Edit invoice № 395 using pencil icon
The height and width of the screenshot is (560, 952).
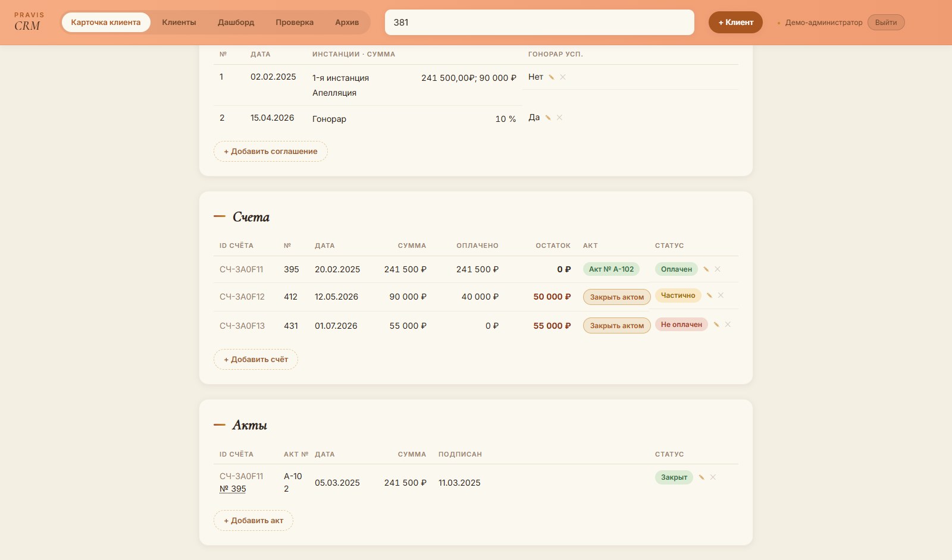click(706, 269)
